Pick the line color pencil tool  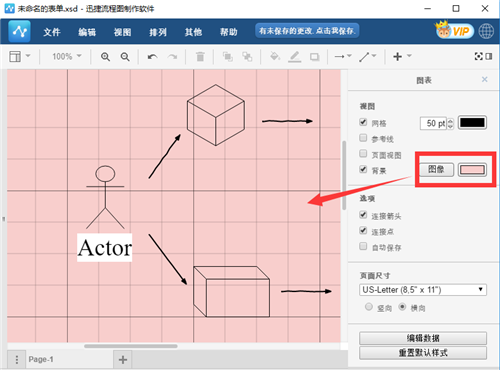point(295,57)
